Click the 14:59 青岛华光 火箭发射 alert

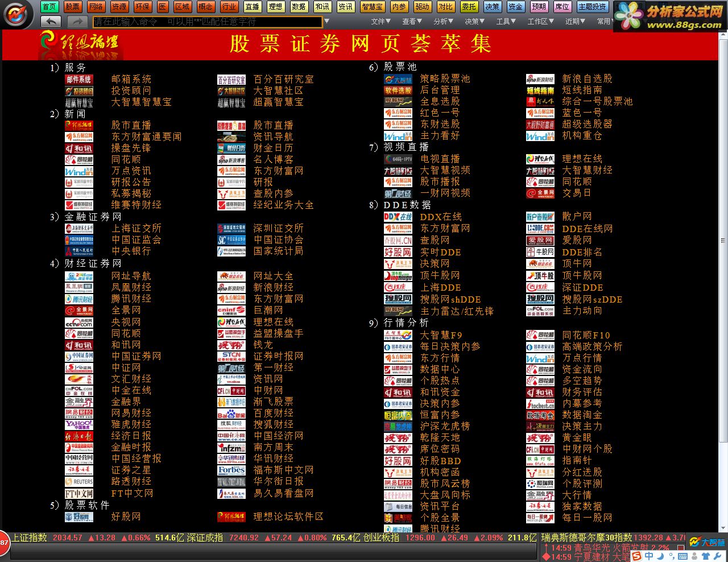[610, 548]
